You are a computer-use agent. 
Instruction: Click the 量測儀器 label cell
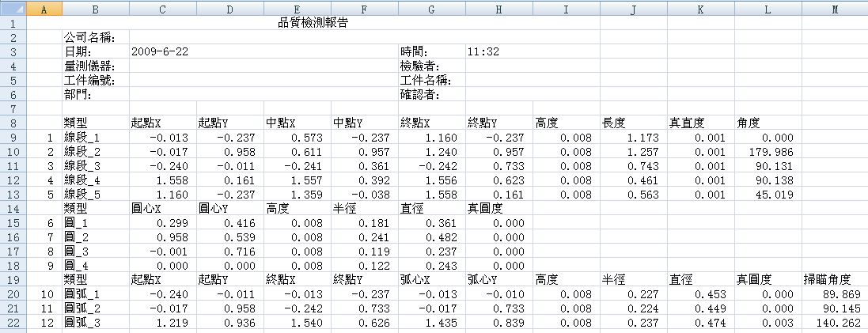click(91, 66)
